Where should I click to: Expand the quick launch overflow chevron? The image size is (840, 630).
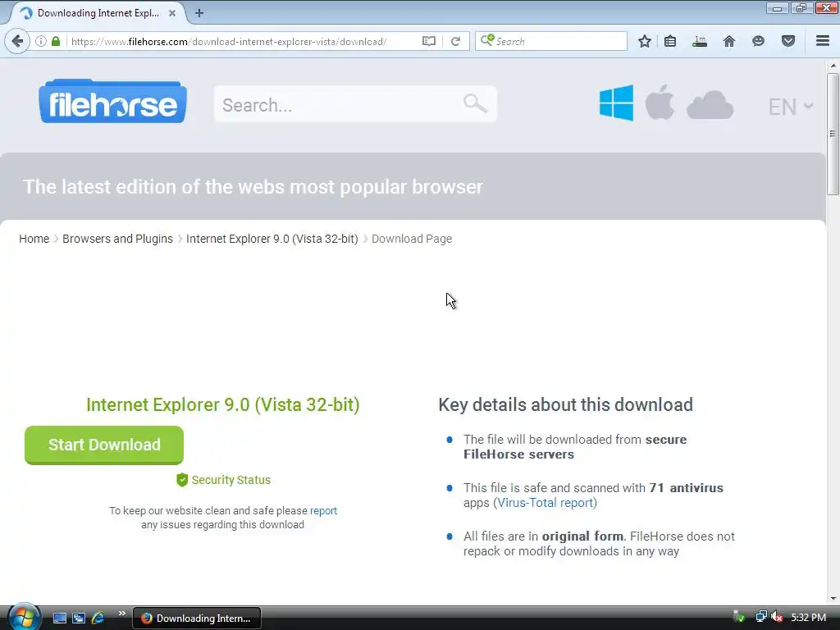coord(121,614)
